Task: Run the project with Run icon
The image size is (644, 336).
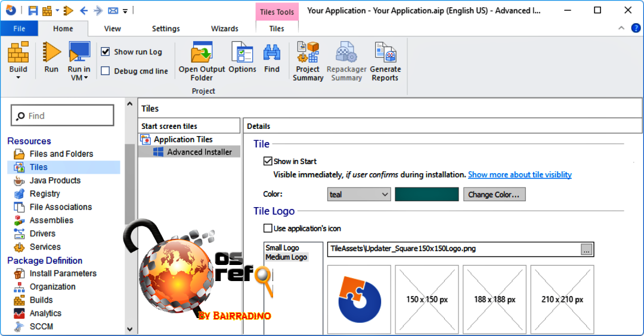Action: [51, 53]
